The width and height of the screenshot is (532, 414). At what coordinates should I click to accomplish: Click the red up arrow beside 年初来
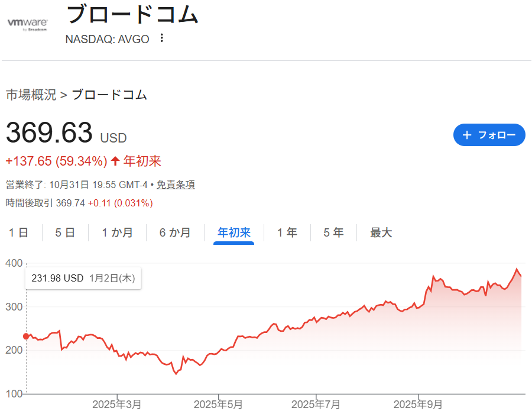[115, 161]
